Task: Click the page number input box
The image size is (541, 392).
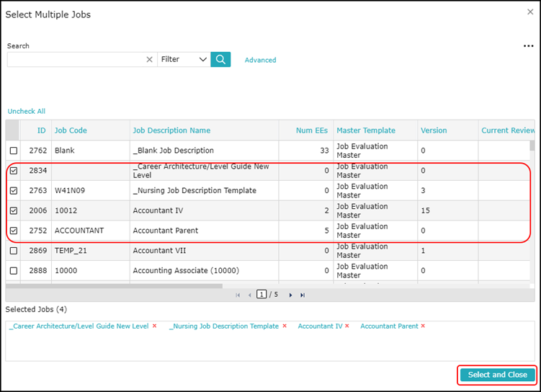Action: pos(261,294)
